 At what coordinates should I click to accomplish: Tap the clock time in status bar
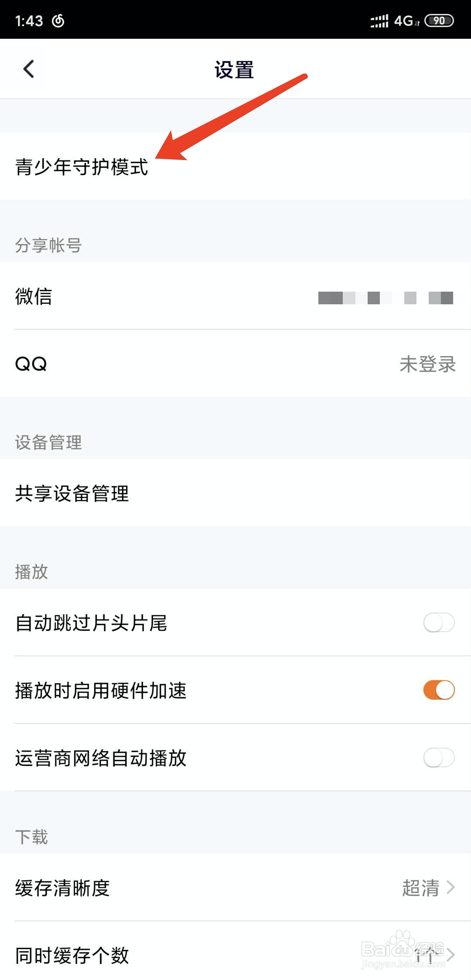[29, 21]
